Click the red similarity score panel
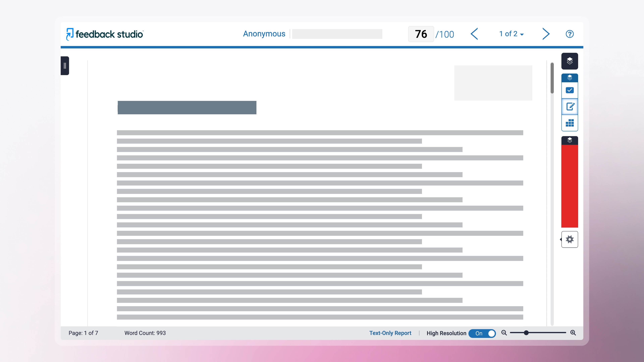The image size is (644, 362). (x=570, y=186)
